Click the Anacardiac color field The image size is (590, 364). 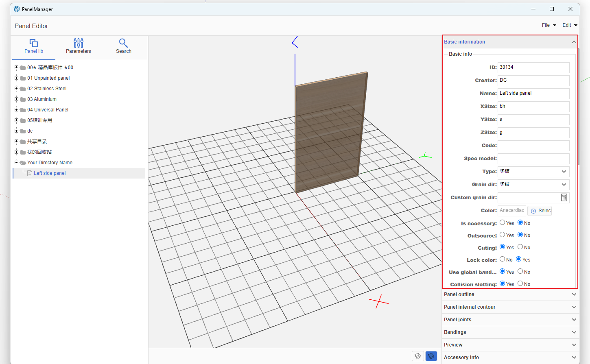[511, 211]
